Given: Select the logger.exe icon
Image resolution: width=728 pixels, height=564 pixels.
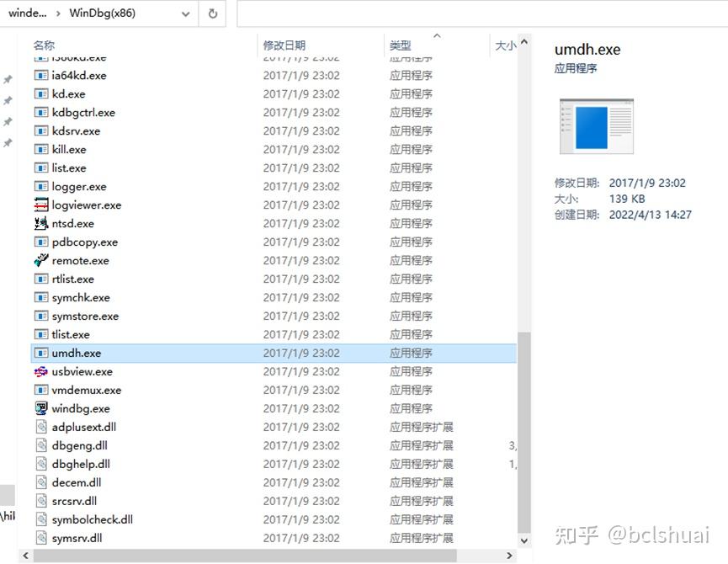Looking at the screenshot, I should tap(41, 186).
